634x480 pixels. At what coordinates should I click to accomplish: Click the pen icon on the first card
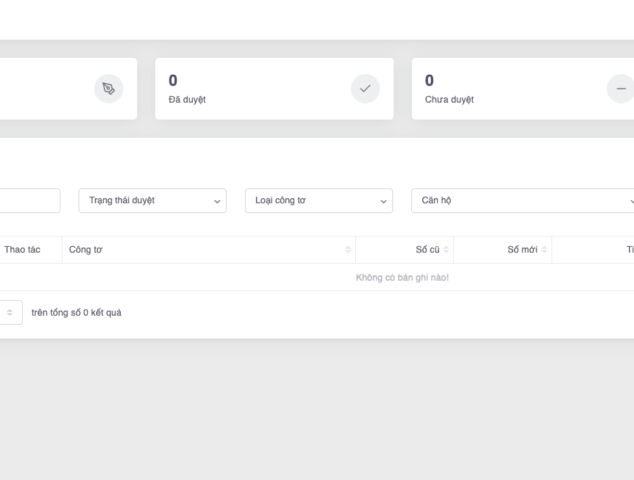tap(108, 89)
